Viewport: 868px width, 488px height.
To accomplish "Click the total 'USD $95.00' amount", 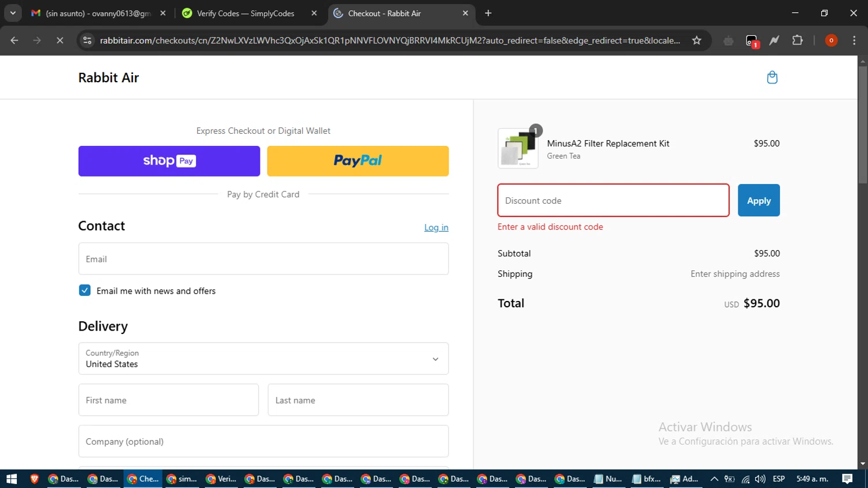I will tap(752, 303).
